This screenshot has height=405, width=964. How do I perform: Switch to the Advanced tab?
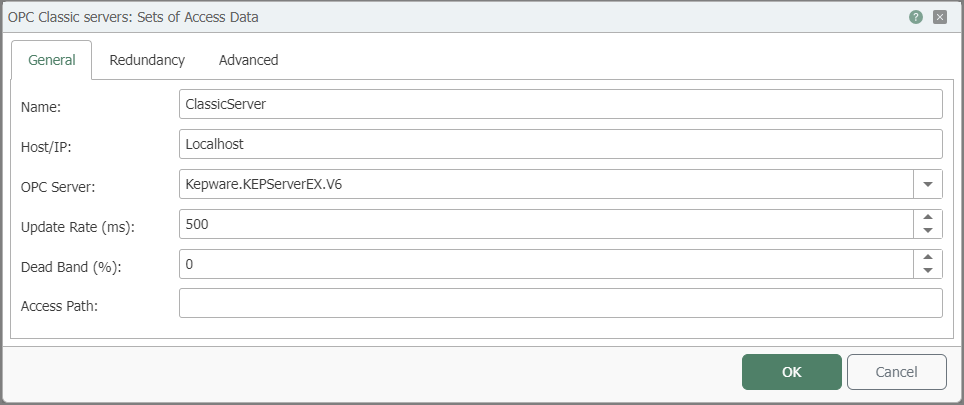click(x=248, y=60)
